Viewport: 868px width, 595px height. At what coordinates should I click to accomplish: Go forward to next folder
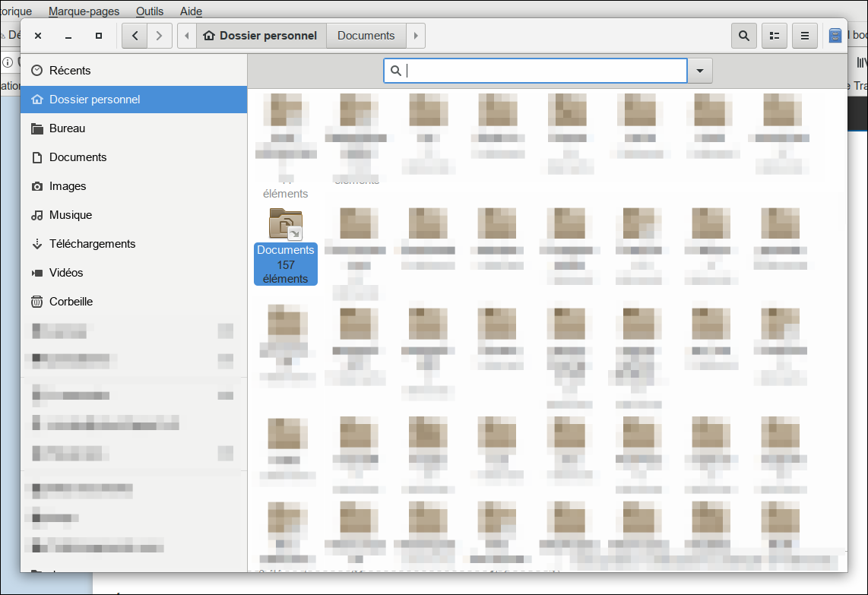(x=159, y=36)
